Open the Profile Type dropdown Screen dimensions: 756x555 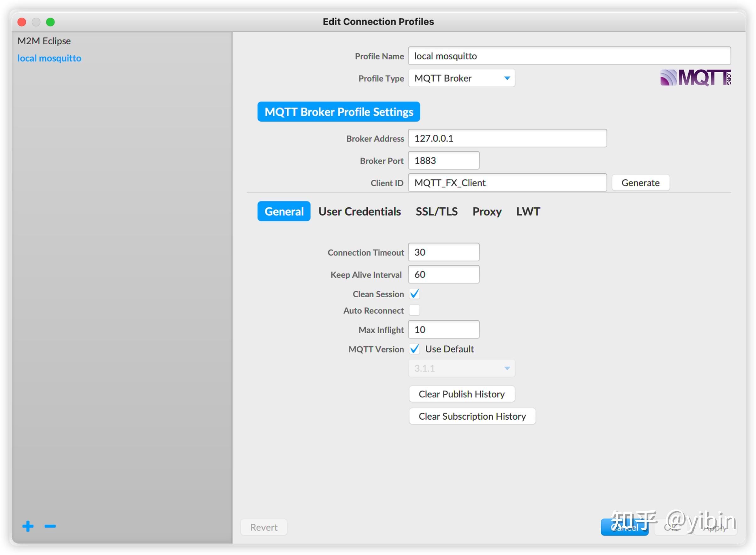461,78
